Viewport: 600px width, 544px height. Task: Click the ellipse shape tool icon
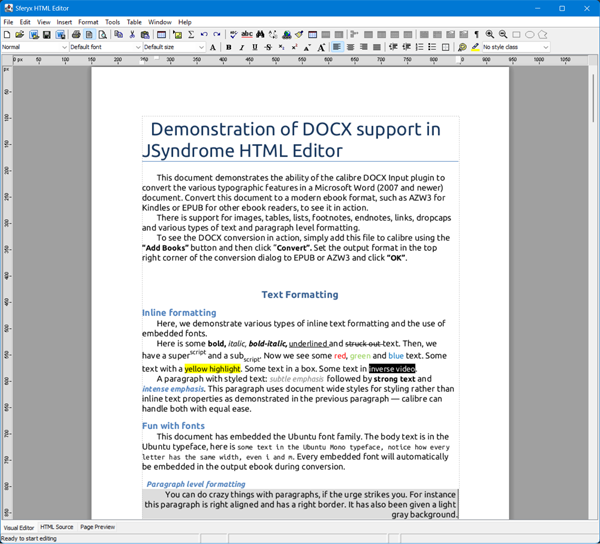click(x=530, y=35)
